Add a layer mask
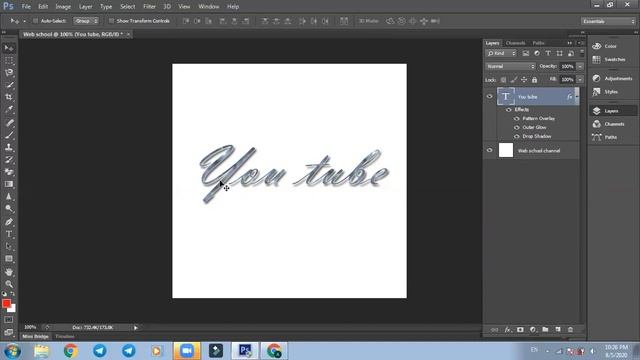This screenshot has height=360, width=640. pyautogui.click(x=520, y=329)
